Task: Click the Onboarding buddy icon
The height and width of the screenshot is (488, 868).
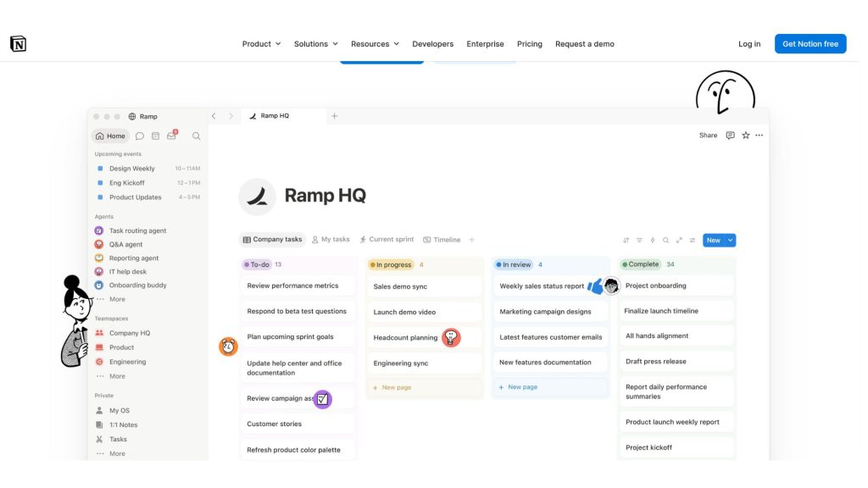Action: (99, 286)
